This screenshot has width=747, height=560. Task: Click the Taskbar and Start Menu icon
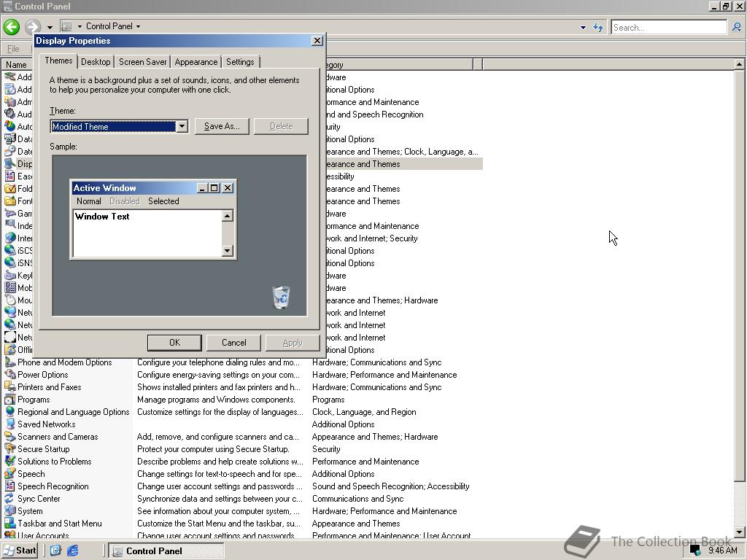click(9, 524)
